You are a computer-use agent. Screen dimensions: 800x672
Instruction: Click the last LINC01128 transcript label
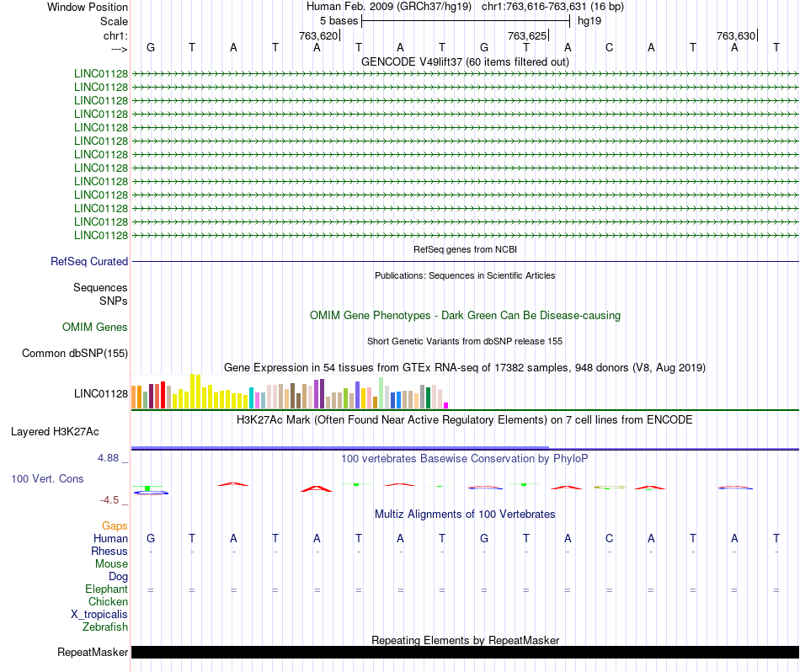pos(101,235)
